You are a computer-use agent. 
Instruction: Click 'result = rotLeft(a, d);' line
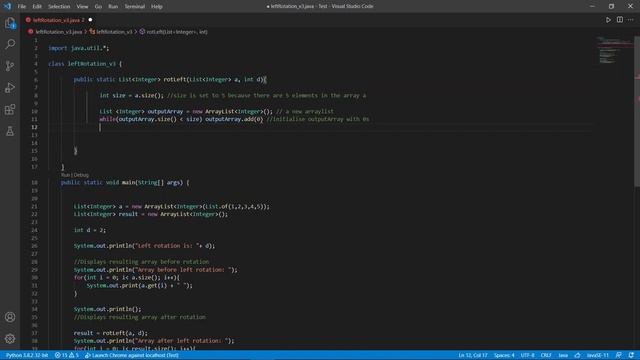[x=111, y=333]
